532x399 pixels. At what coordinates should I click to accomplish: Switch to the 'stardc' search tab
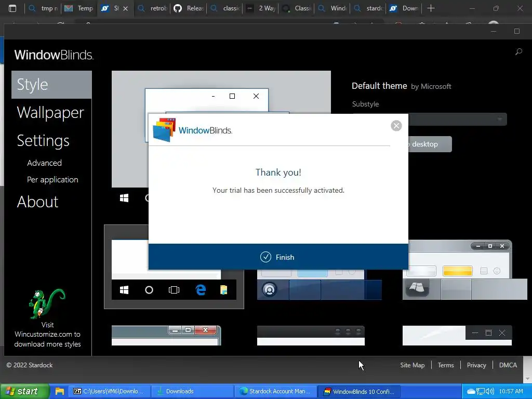point(369,8)
